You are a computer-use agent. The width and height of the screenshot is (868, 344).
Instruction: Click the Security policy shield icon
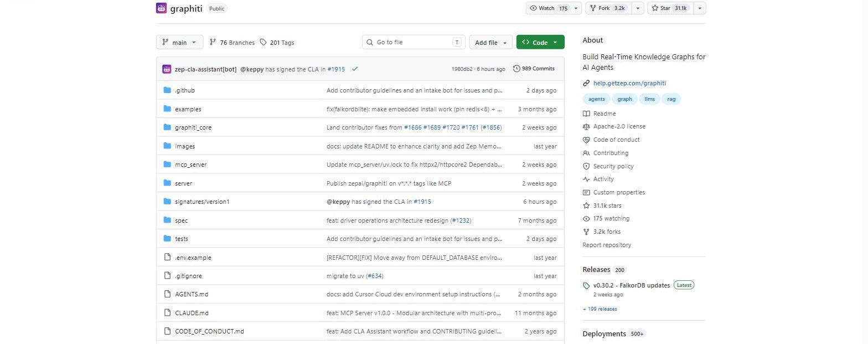pos(586,167)
